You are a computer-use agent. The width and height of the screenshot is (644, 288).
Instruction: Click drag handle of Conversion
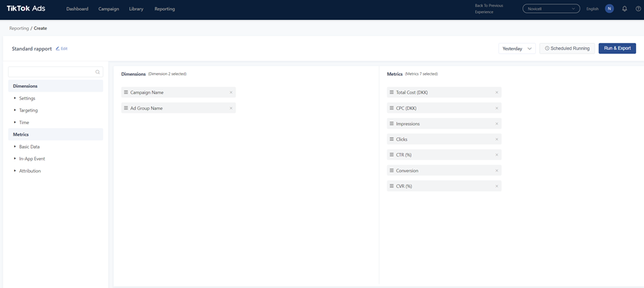click(x=392, y=170)
